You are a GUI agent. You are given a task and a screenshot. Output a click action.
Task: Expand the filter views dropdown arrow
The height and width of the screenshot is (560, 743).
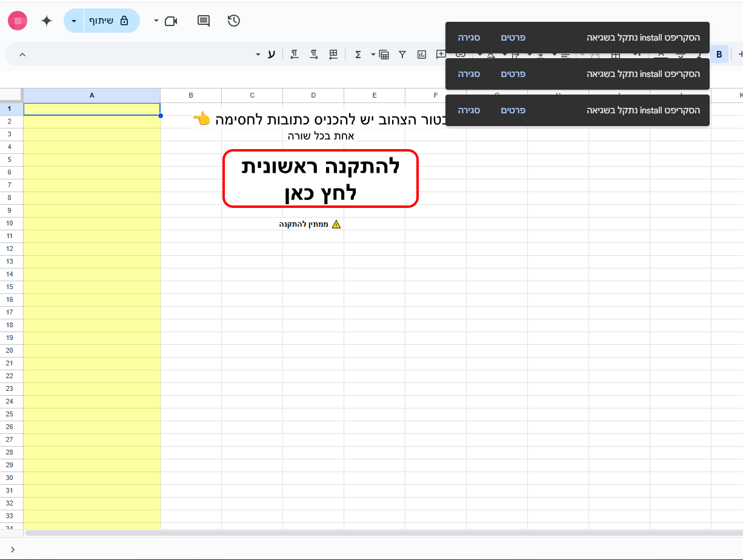click(373, 55)
